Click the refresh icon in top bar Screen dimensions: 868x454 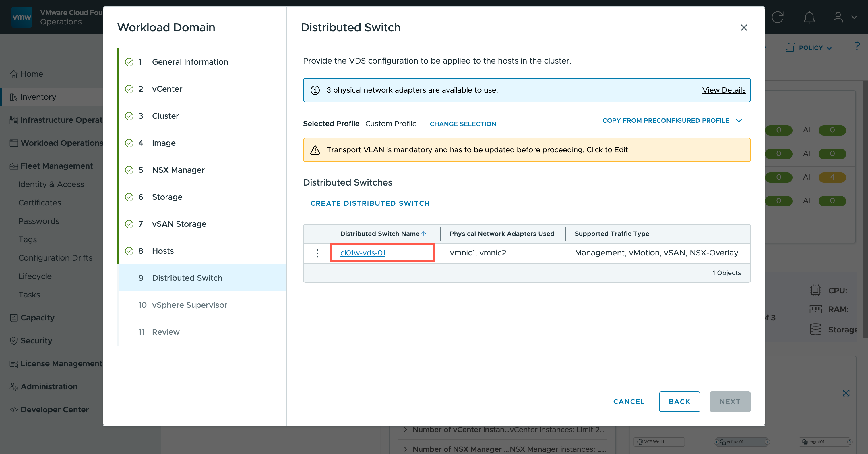778,17
